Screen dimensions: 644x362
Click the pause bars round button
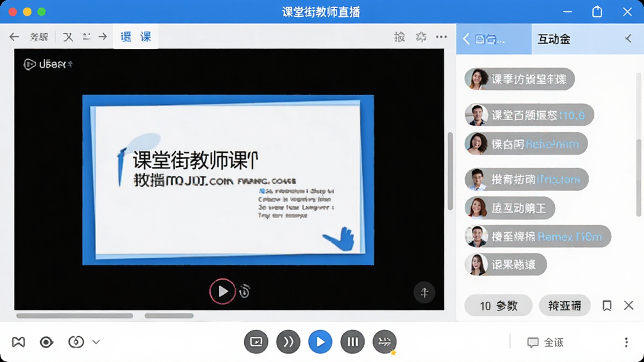click(x=352, y=341)
